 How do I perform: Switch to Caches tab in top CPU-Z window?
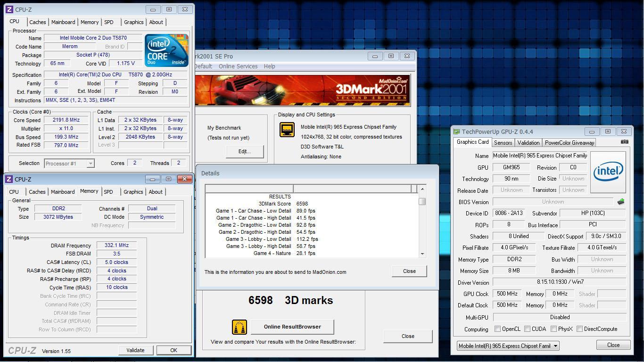38,22
